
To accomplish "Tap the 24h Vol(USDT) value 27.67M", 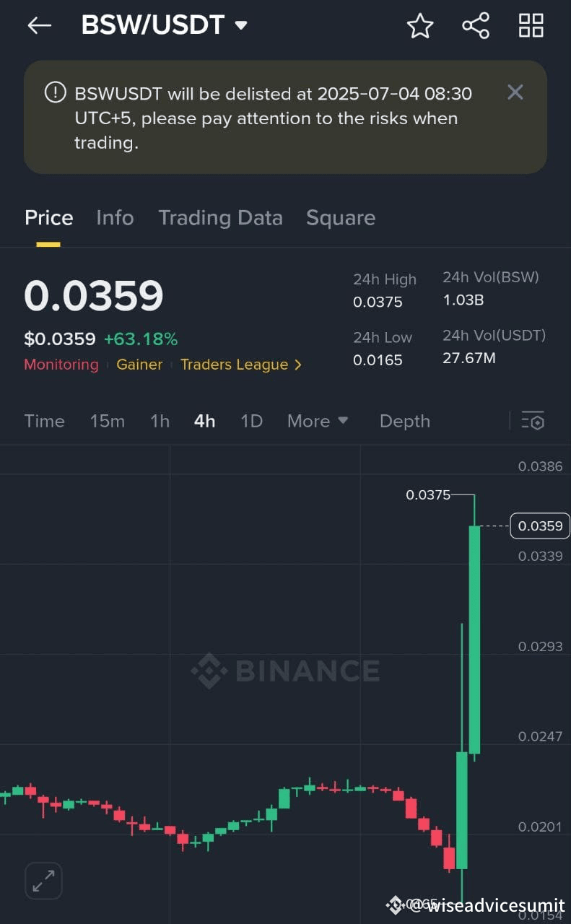I will point(468,357).
